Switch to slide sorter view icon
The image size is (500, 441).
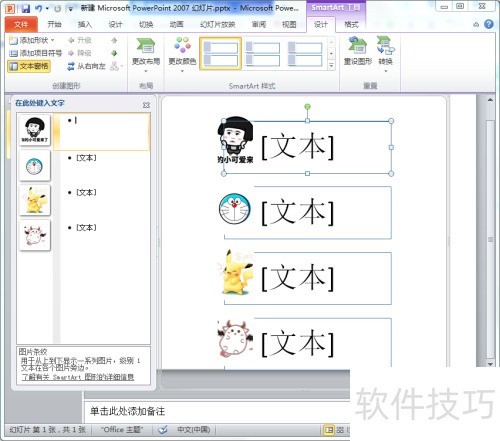point(340,430)
